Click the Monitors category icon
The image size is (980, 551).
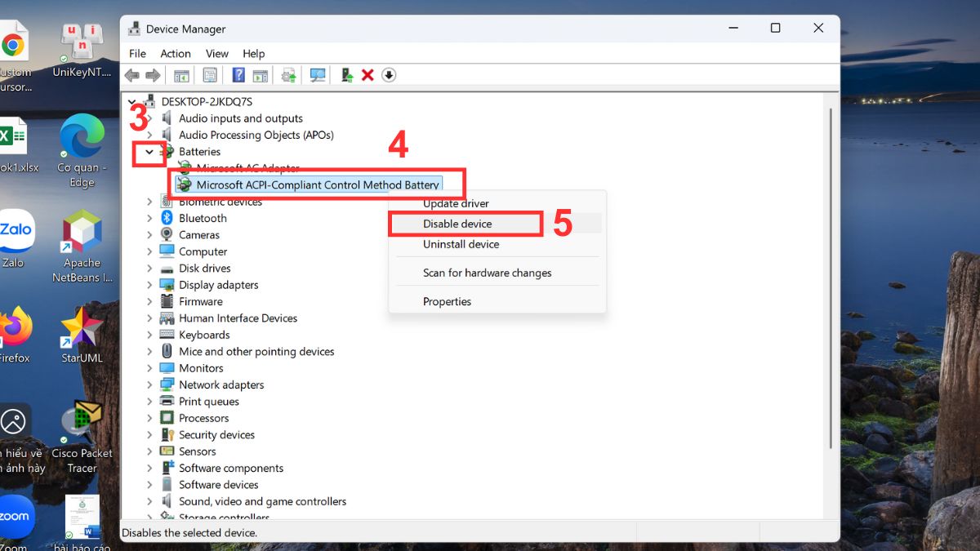167,368
